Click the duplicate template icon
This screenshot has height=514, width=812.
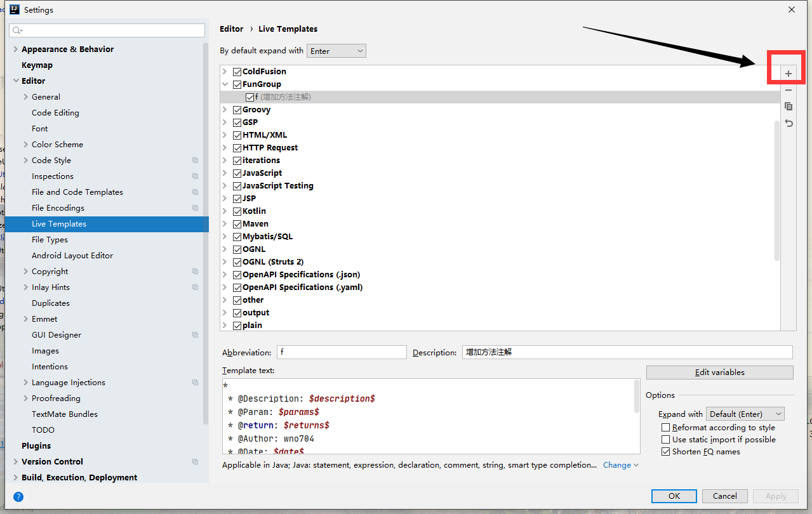tap(788, 107)
